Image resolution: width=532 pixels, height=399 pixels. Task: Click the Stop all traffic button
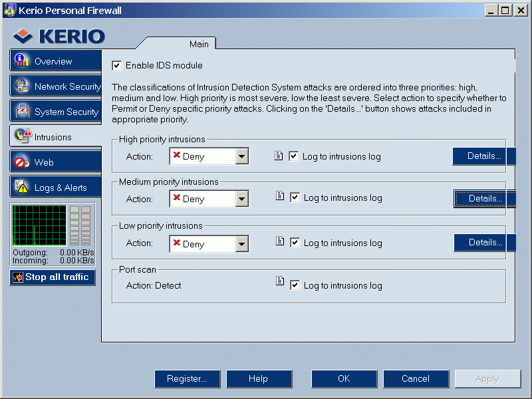point(53,277)
